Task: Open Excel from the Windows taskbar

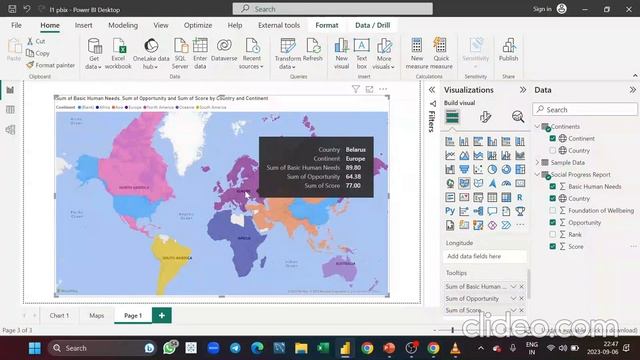Action: coord(323,348)
